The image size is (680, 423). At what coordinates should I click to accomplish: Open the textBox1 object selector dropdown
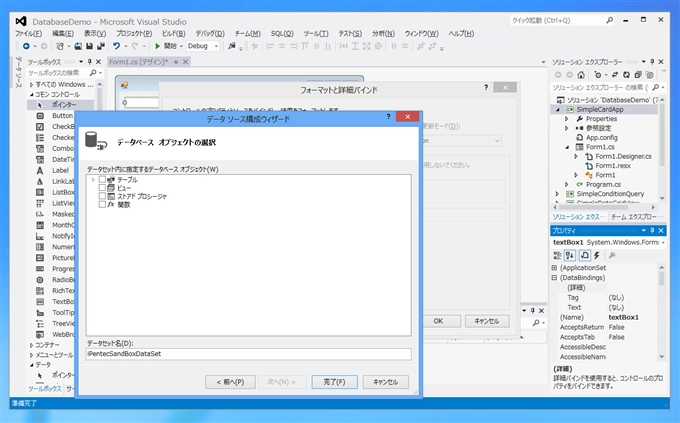click(x=663, y=243)
